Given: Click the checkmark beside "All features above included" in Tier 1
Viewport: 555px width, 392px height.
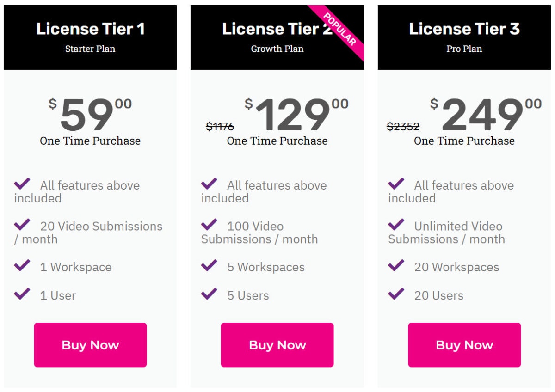Looking at the screenshot, I should (x=21, y=184).
